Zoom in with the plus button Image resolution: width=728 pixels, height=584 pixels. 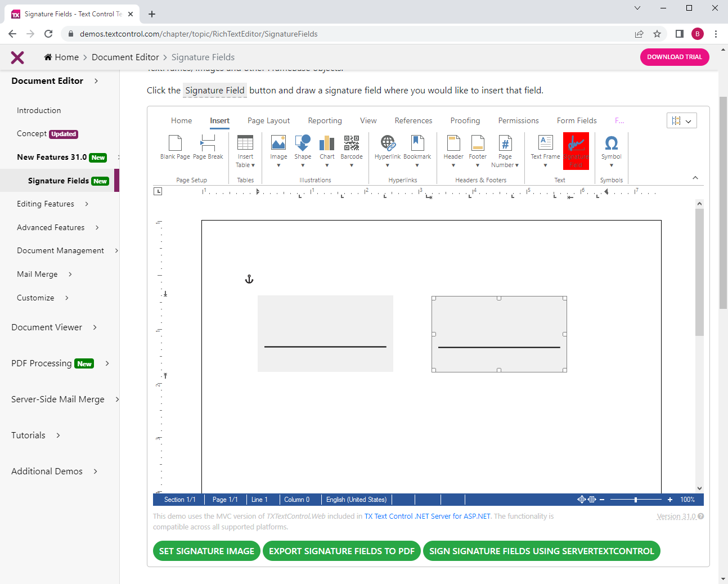click(x=670, y=500)
